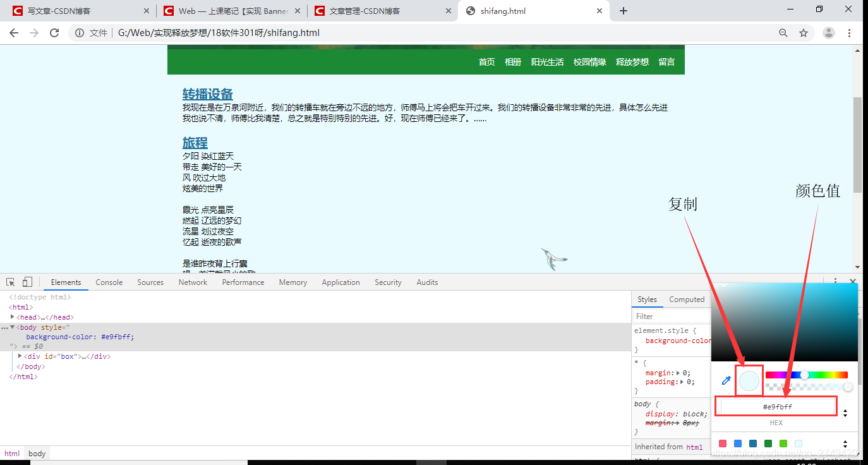
Task: Open the Console panel tab
Action: point(109,282)
